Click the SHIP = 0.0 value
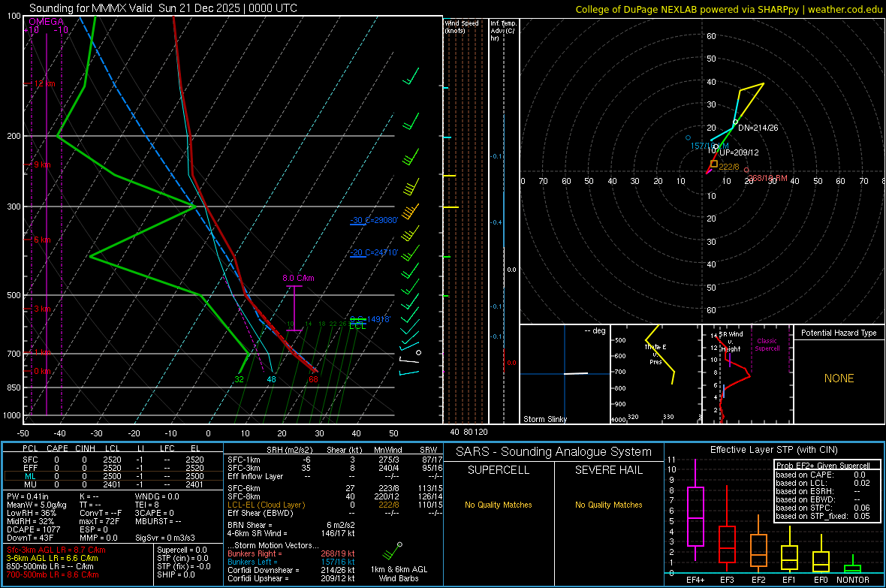Image resolution: width=886 pixels, height=588 pixels. coord(176,574)
